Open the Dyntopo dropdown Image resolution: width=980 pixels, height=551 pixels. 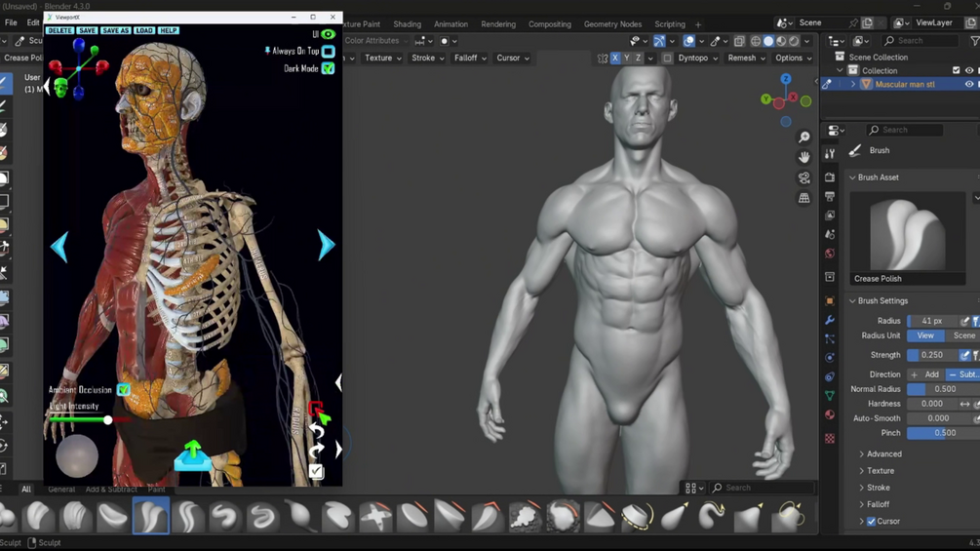pos(698,59)
